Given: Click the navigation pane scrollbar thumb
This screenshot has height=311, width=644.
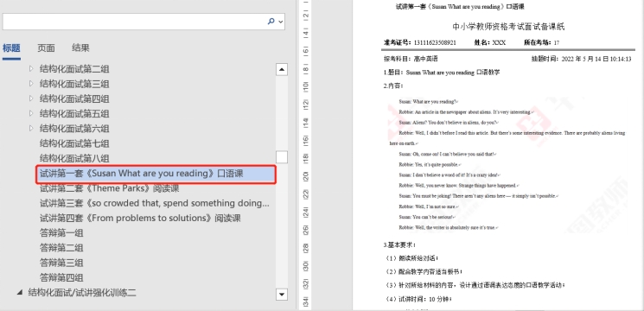Looking at the screenshot, I should coord(282,157).
